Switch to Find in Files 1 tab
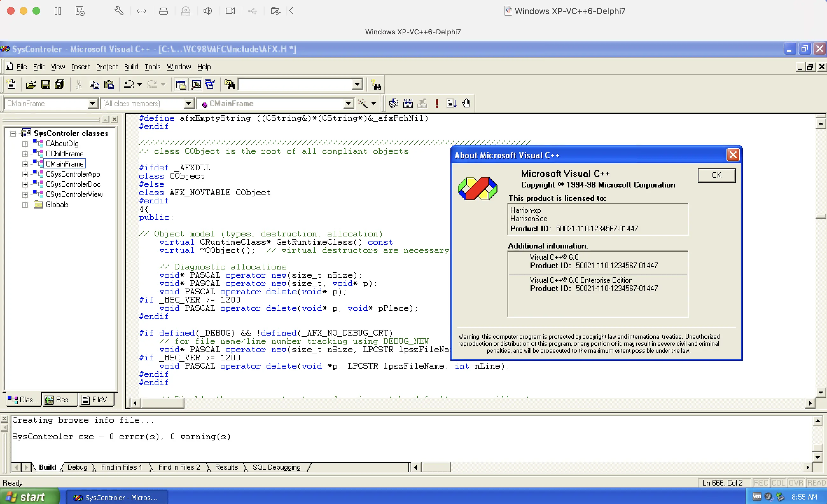The width and height of the screenshot is (827, 504). 122,467
